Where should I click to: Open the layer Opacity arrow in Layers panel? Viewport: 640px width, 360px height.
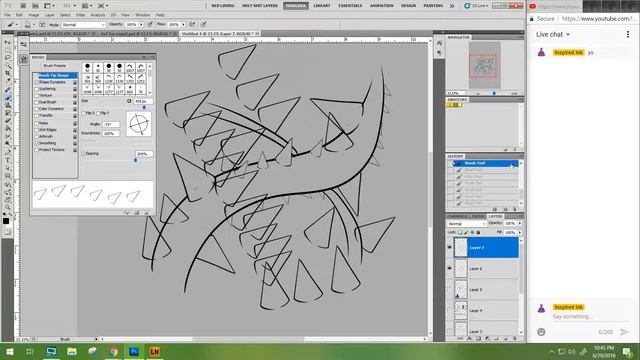click(x=520, y=223)
